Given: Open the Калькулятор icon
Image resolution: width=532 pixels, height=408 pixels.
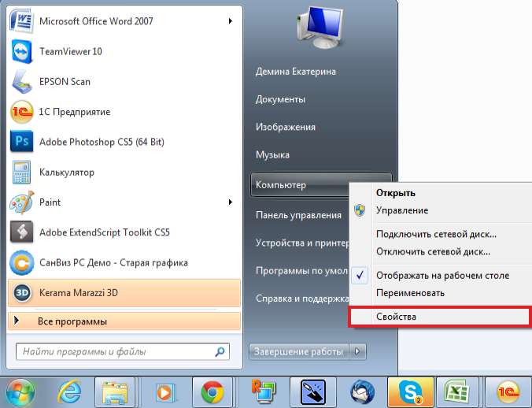Looking at the screenshot, I should 22,172.
